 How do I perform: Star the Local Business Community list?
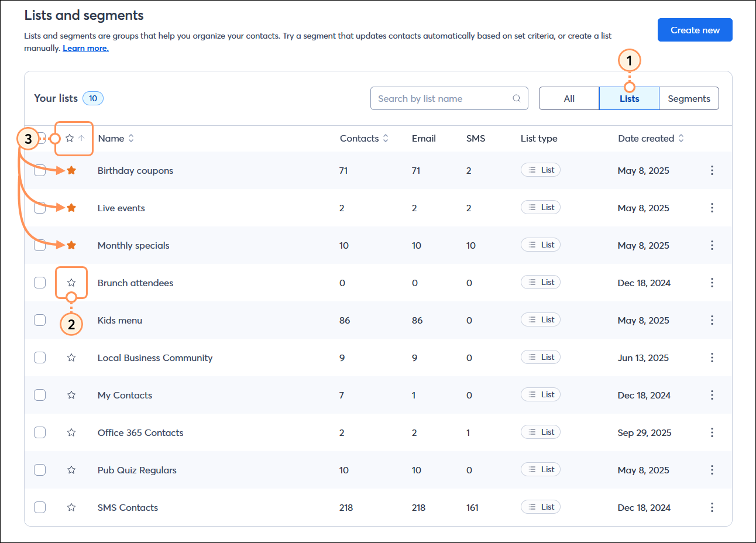coord(71,358)
